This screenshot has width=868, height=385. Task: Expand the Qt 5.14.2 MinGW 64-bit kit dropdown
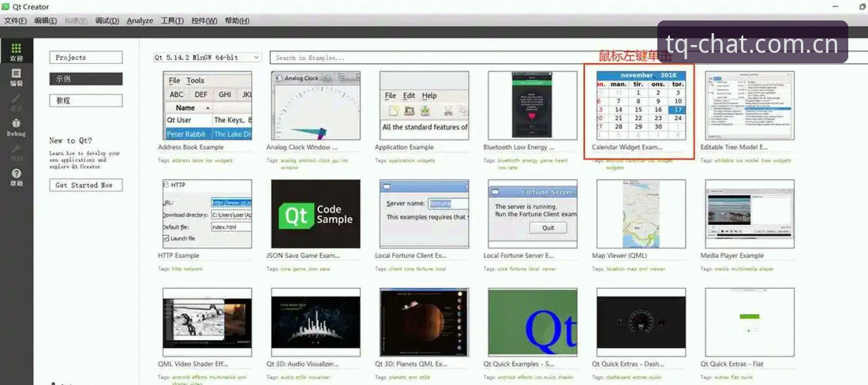tap(207, 58)
